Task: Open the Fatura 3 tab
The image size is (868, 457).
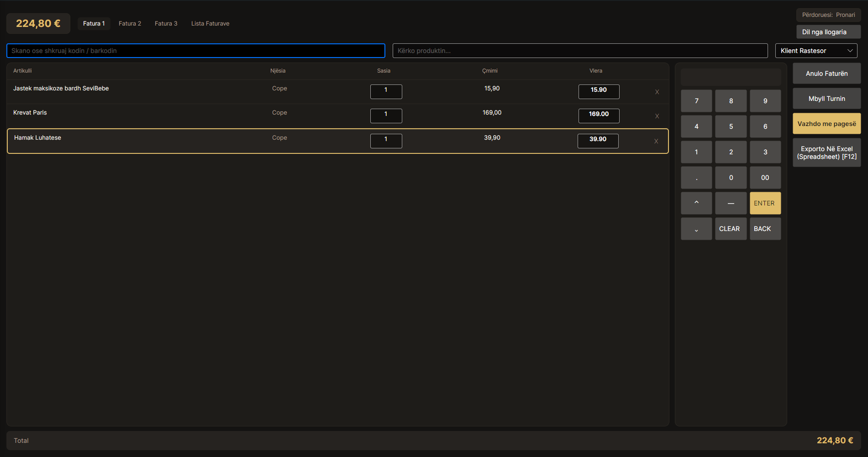Action: (x=166, y=24)
